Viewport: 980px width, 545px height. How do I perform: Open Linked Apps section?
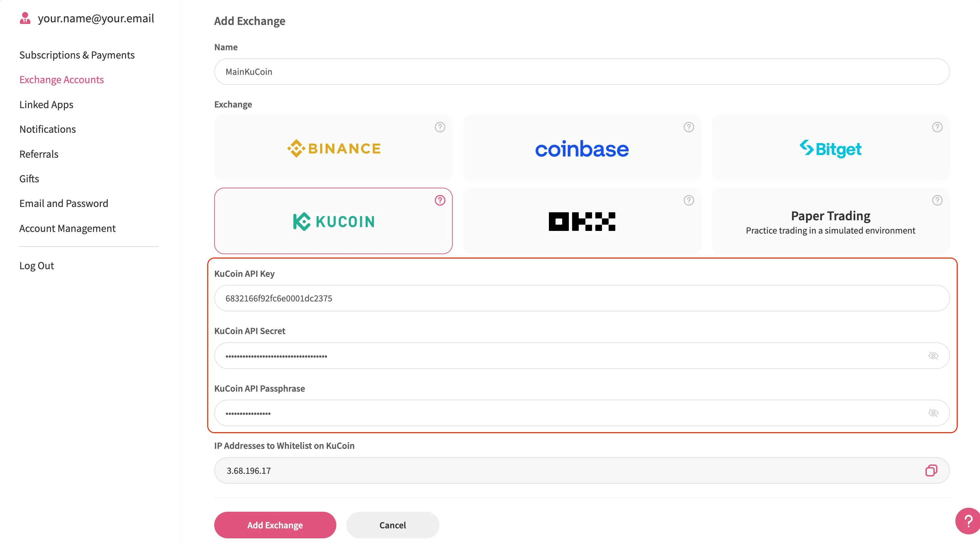tap(47, 104)
